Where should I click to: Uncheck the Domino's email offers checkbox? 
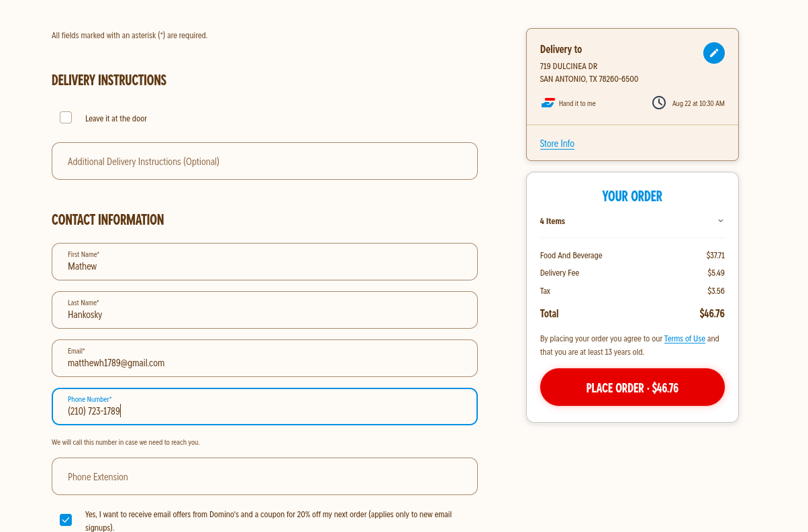pos(66,519)
